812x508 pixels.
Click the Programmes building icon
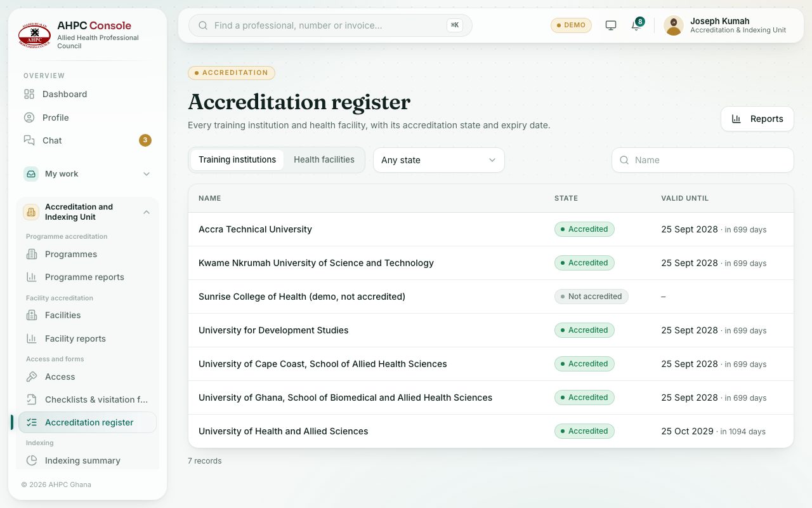click(32, 254)
